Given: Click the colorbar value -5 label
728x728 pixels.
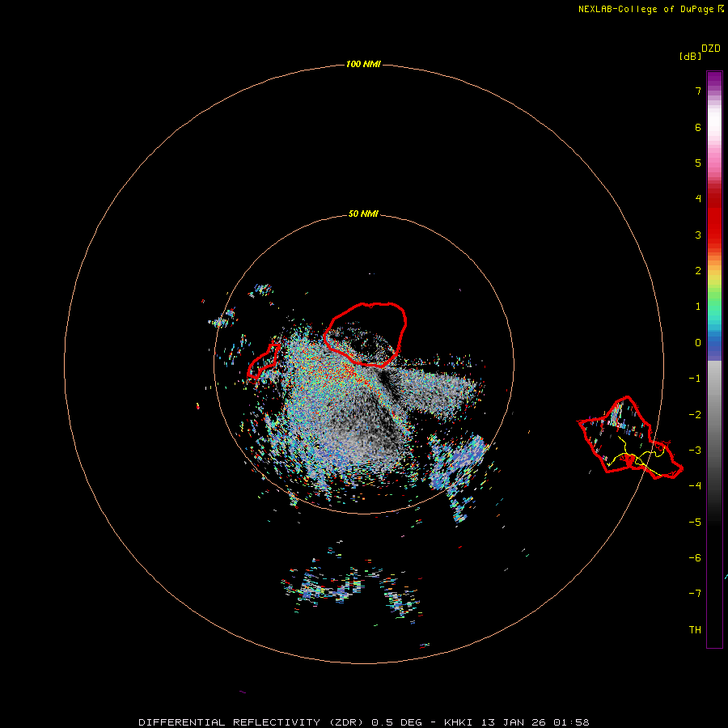Looking at the screenshot, I should point(695,523).
